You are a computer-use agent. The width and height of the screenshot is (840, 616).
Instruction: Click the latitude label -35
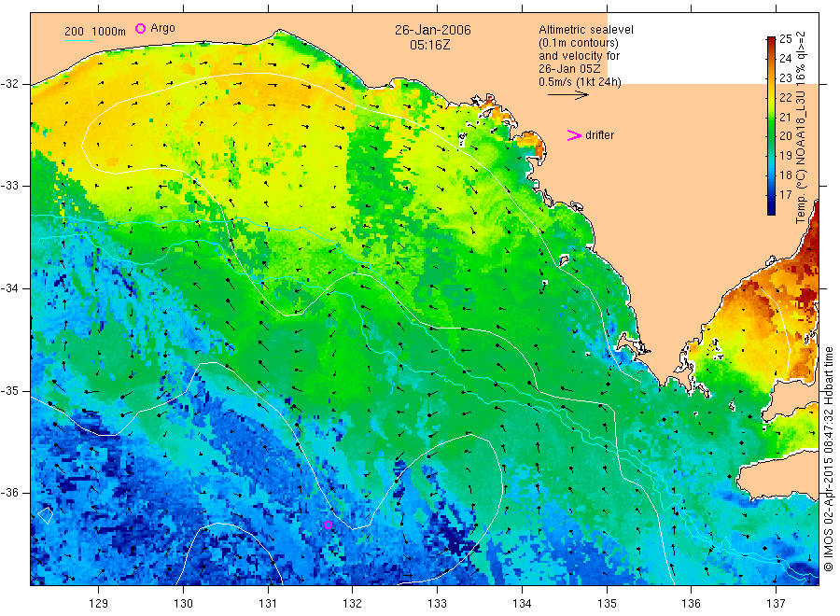[9, 390]
